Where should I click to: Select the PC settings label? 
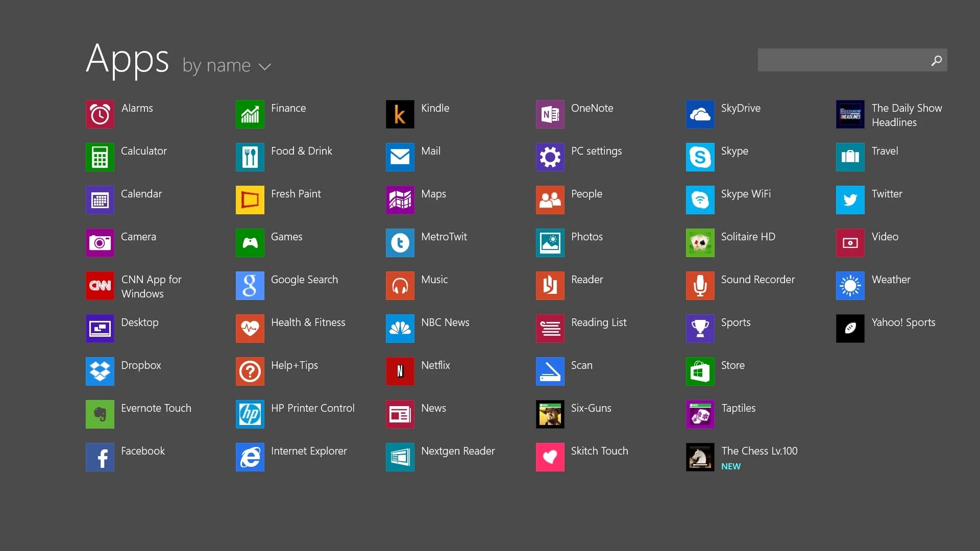pyautogui.click(x=596, y=151)
